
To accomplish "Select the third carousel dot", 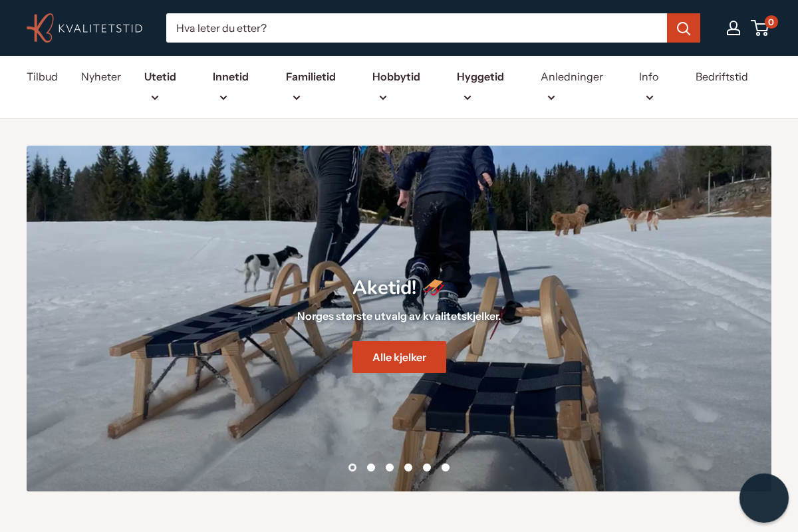I will [390, 467].
